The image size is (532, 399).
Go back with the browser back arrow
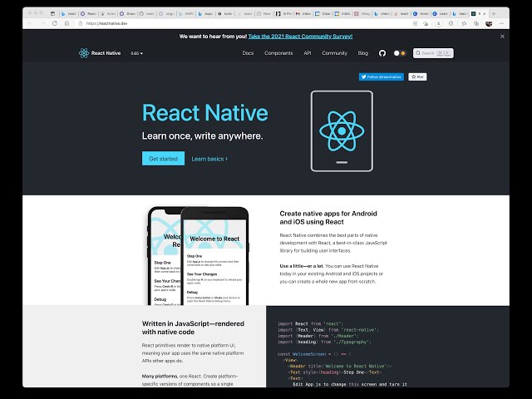coord(30,23)
